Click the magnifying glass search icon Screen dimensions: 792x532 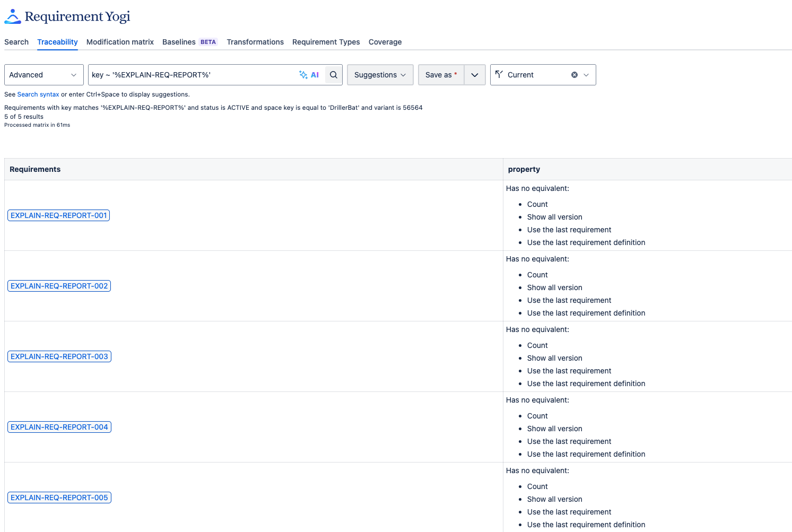click(x=334, y=75)
